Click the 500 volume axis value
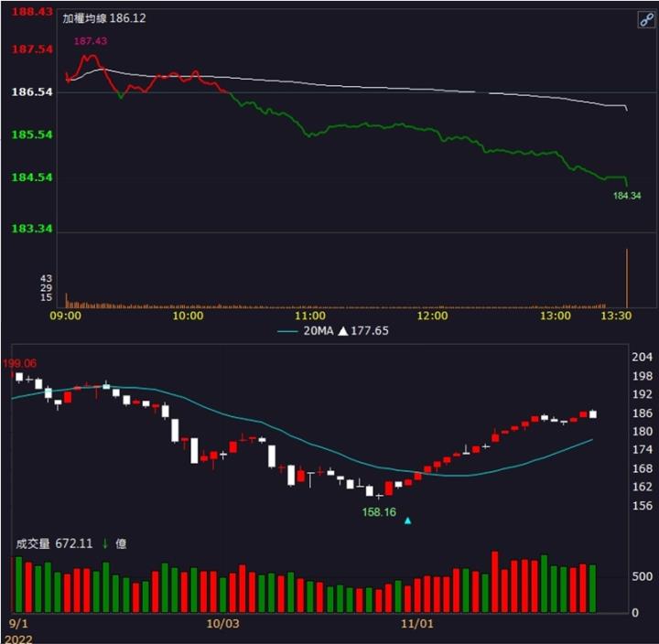The image size is (659, 644). point(643,576)
